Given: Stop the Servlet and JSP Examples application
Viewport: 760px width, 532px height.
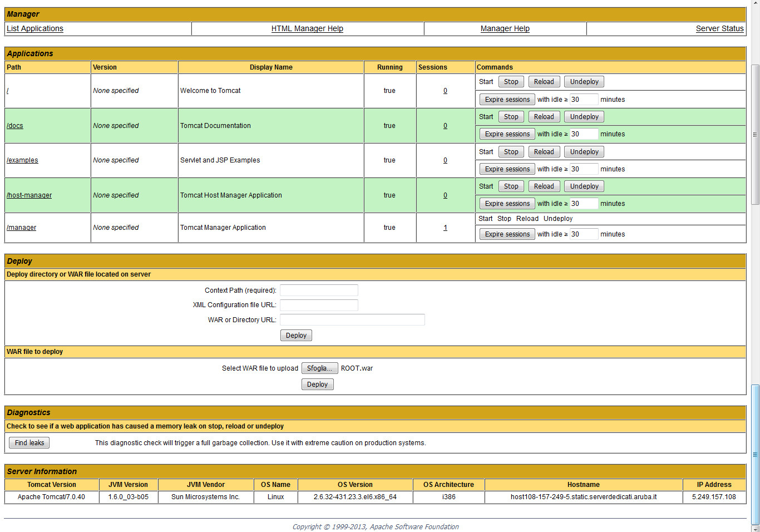Looking at the screenshot, I should pyautogui.click(x=511, y=152).
